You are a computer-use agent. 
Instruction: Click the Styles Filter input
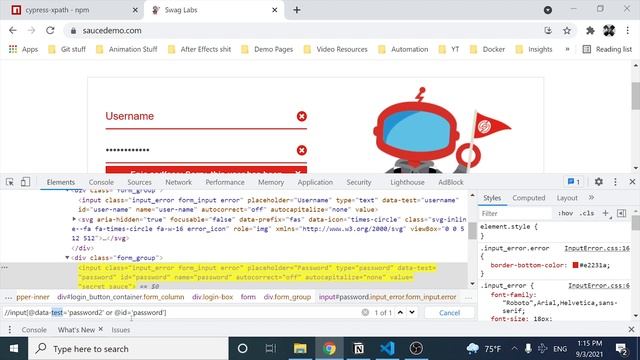tap(515, 213)
